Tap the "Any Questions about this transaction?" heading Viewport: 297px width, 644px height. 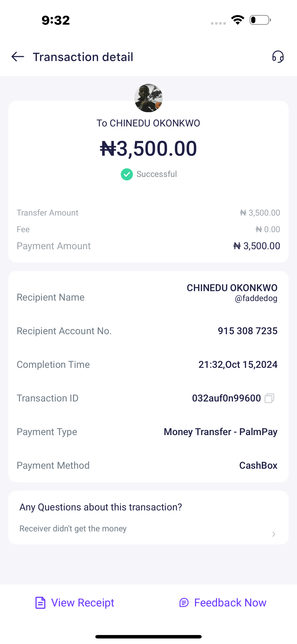pyautogui.click(x=101, y=507)
